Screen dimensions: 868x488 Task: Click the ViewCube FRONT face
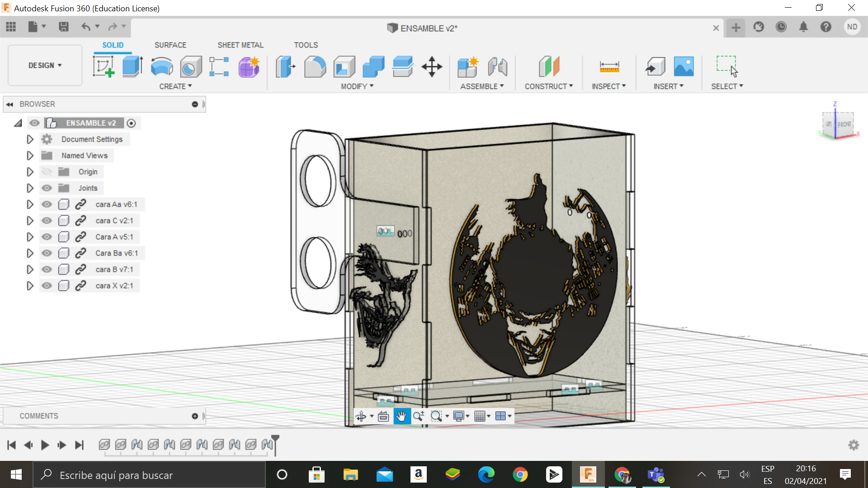[x=844, y=124]
